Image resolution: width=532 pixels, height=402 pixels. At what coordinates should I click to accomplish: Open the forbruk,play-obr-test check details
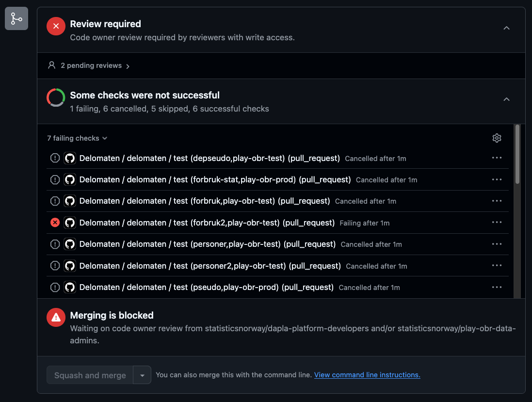[x=205, y=201]
